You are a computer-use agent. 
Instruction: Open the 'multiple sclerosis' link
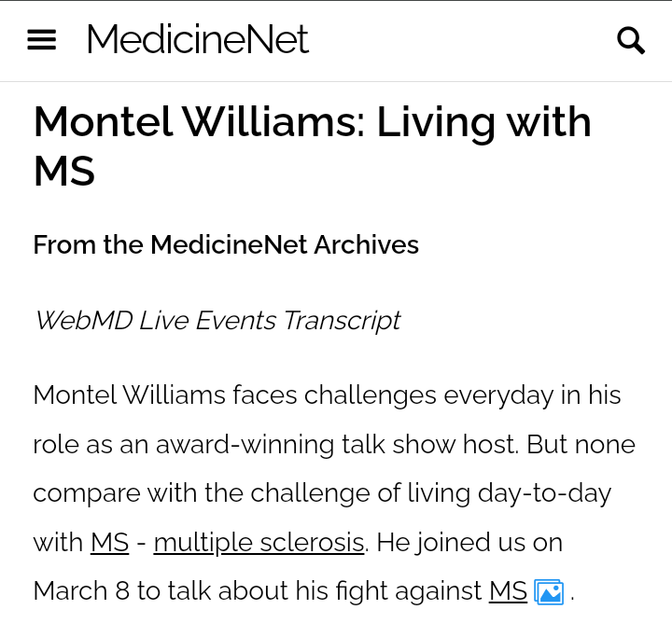[x=259, y=543]
